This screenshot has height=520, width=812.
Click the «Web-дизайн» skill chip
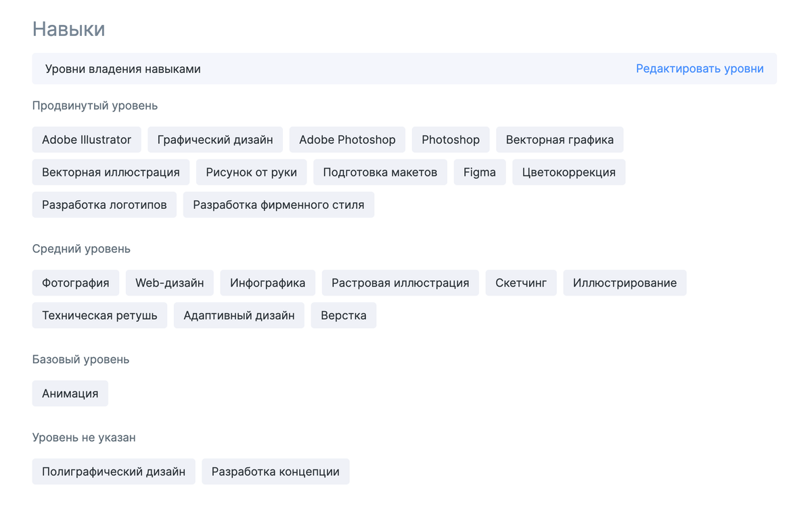pyautogui.click(x=169, y=283)
